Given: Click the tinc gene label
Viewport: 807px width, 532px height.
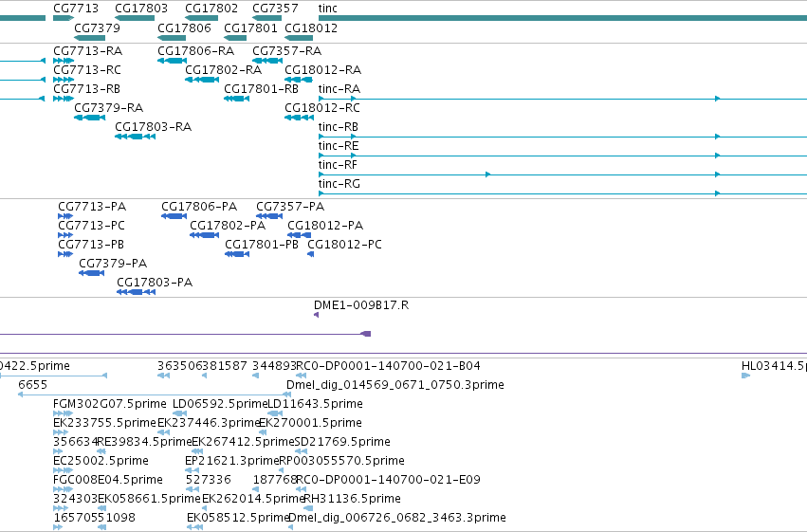Looking at the screenshot, I should (x=328, y=9).
